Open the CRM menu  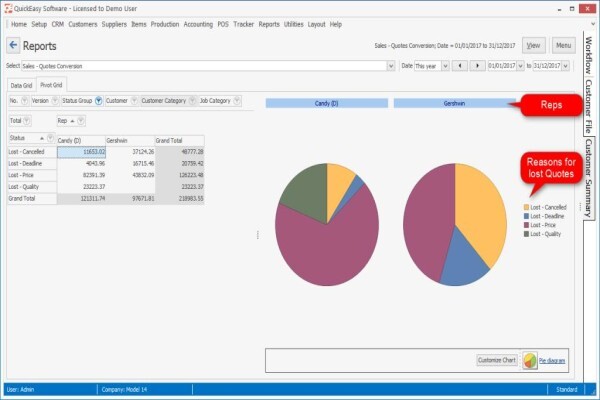(58, 24)
